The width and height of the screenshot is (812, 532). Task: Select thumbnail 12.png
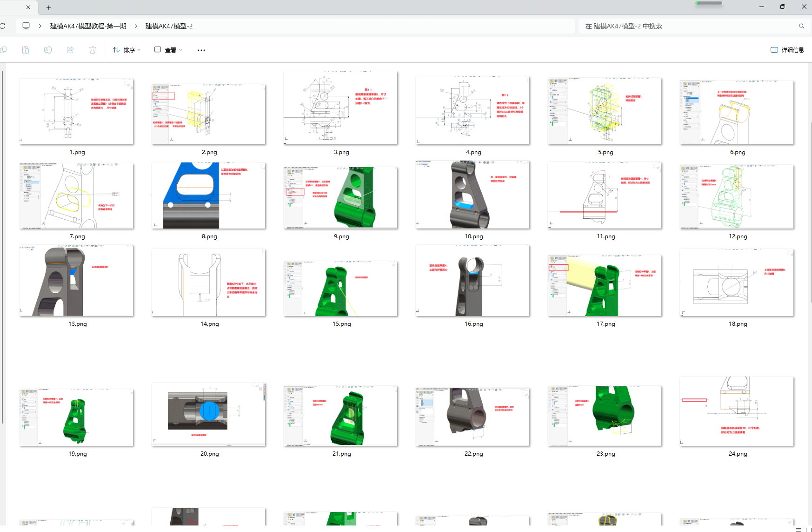[737, 197]
